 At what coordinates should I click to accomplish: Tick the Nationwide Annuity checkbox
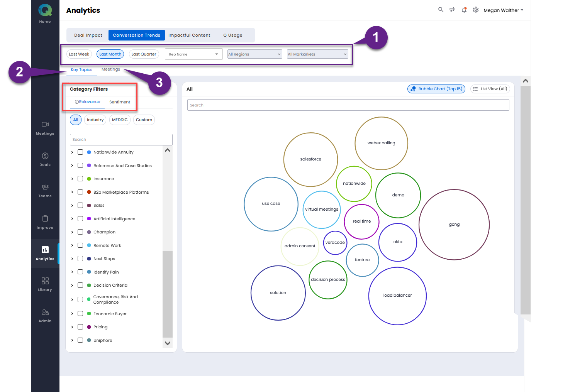click(80, 152)
